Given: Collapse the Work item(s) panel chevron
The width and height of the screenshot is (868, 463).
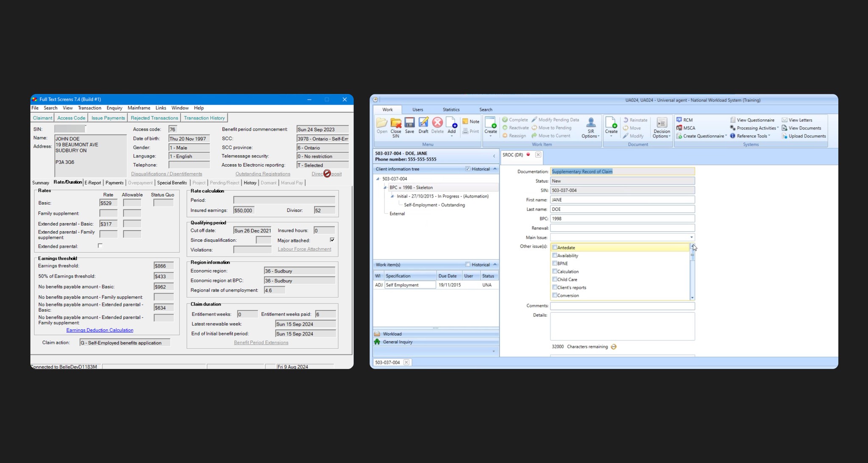Looking at the screenshot, I should (x=495, y=265).
